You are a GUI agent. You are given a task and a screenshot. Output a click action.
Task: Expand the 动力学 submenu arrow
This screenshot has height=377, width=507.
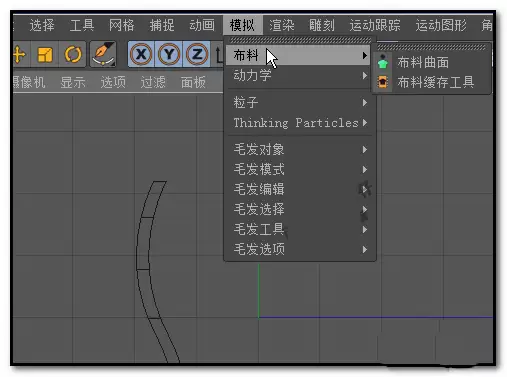365,76
